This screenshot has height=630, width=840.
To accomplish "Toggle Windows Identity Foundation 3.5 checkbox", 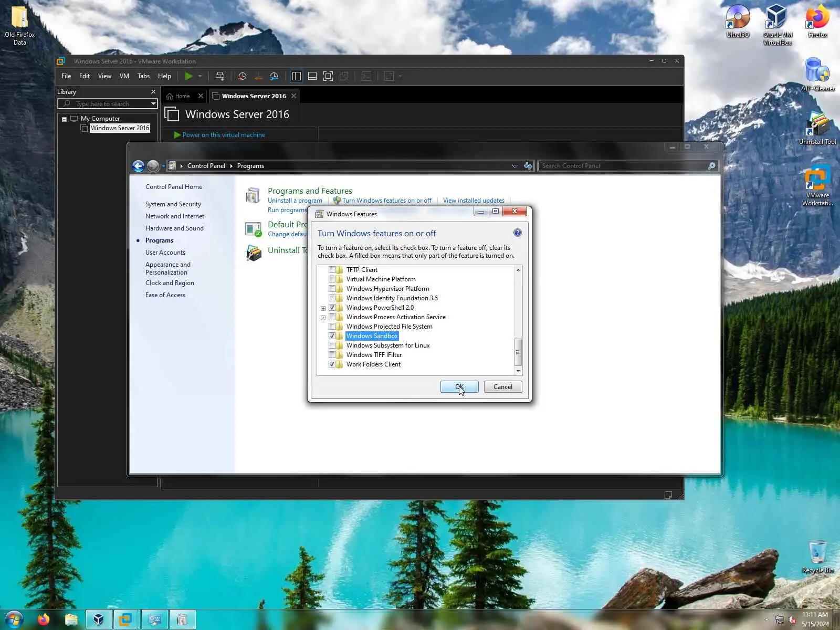I will point(332,298).
